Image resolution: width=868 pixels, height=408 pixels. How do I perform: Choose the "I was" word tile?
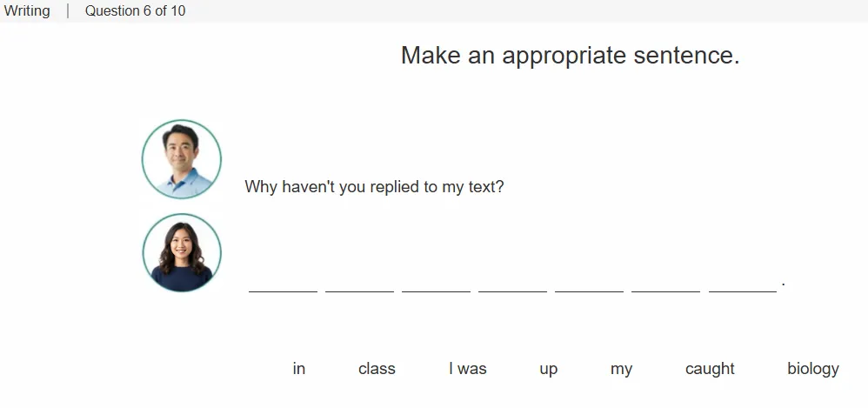pyautogui.click(x=468, y=369)
